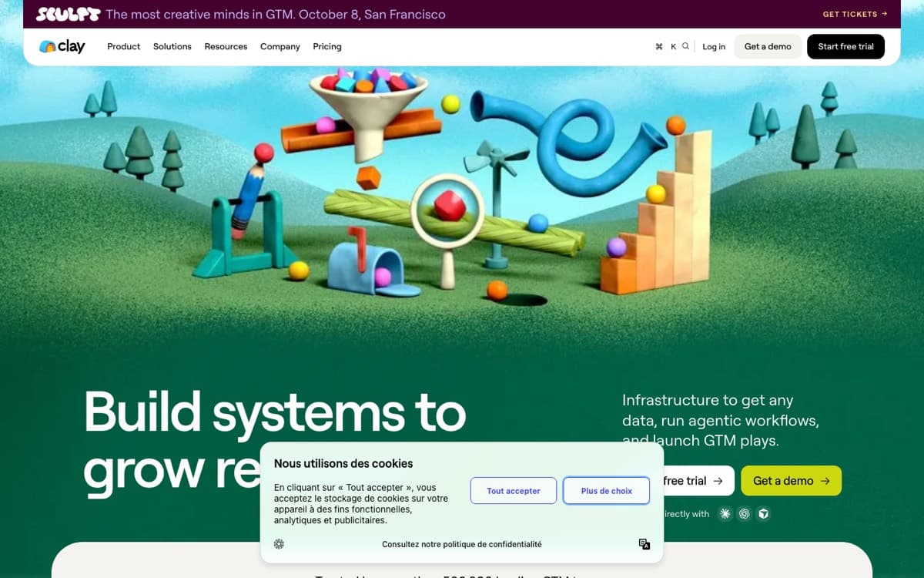The height and width of the screenshot is (578, 924).
Task: Click the K key shortcut badge
Action: (x=673, y=46)
